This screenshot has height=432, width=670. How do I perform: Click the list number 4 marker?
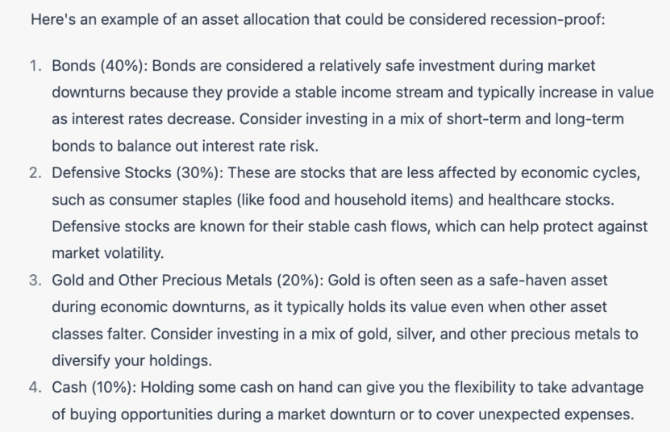tap(35, 387)
